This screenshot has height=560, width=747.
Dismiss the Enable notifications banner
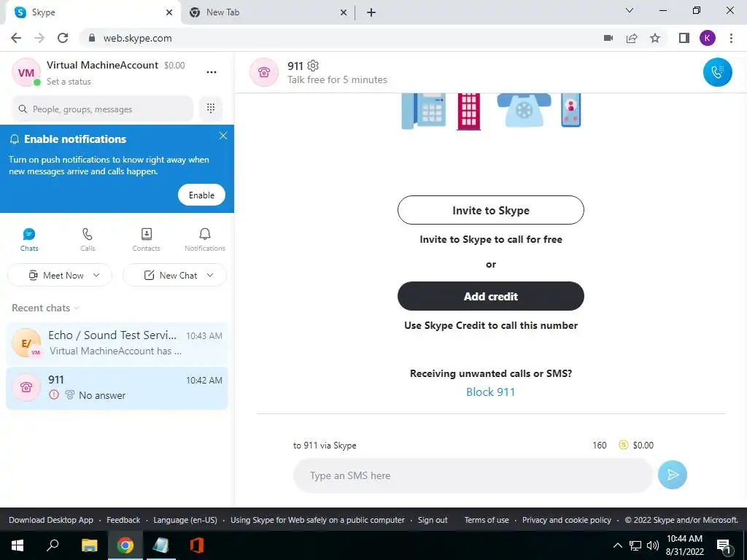coord(223,136)
